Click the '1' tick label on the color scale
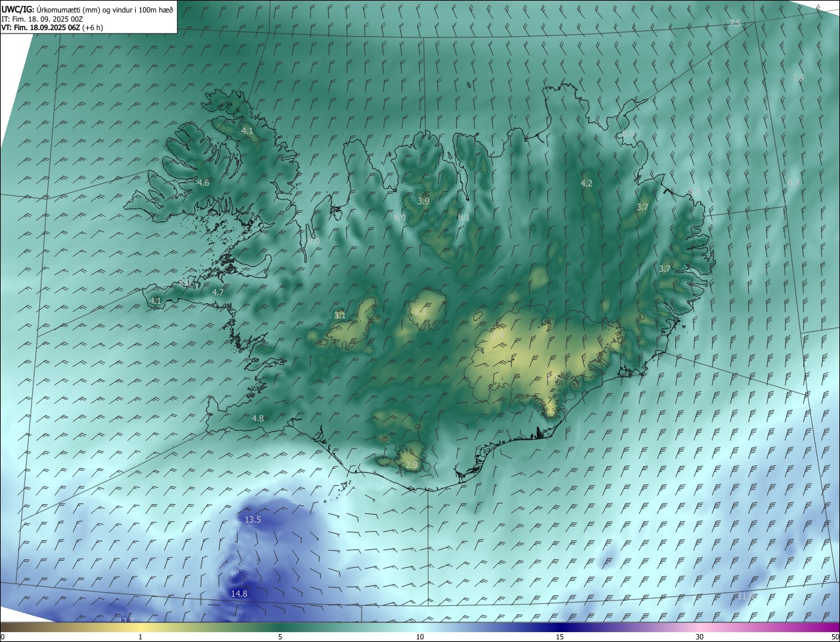This screenshot has width=840, height=642. coord(140,637)
